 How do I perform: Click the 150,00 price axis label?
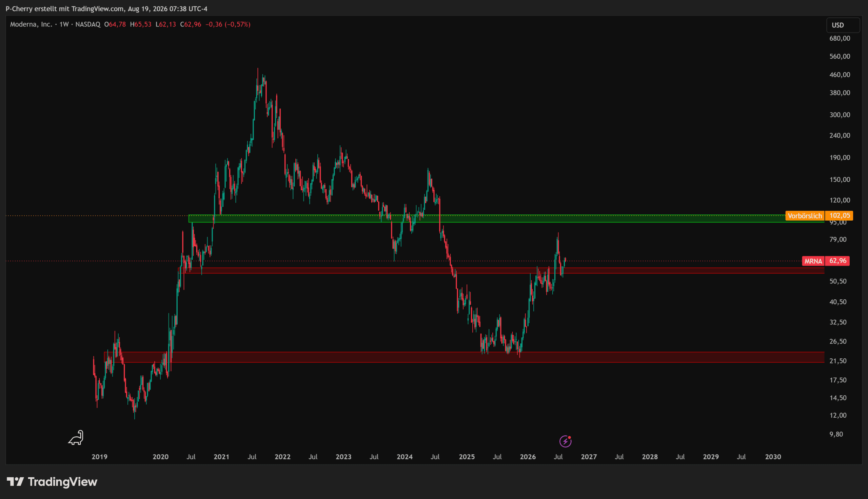click(840, 180)
